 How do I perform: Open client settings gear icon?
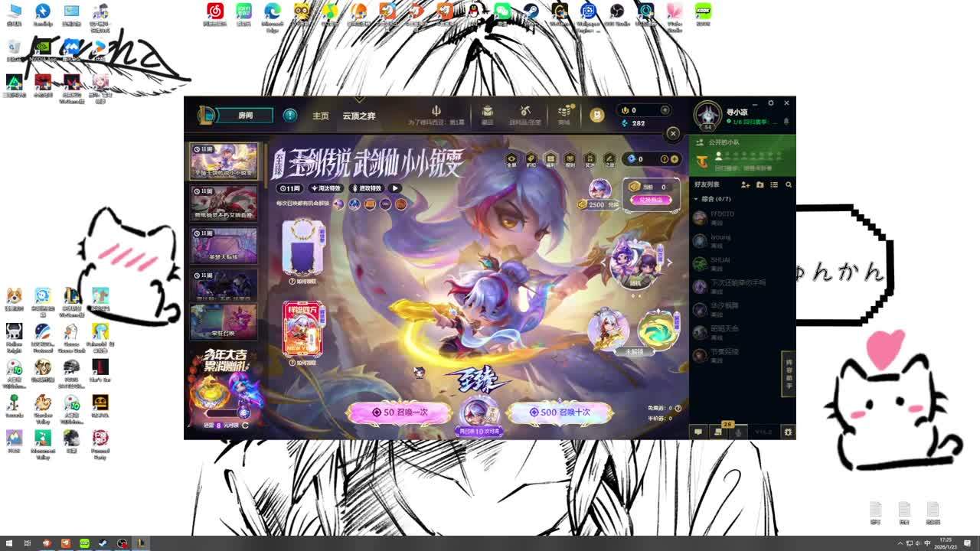click(x=772, y=103)
